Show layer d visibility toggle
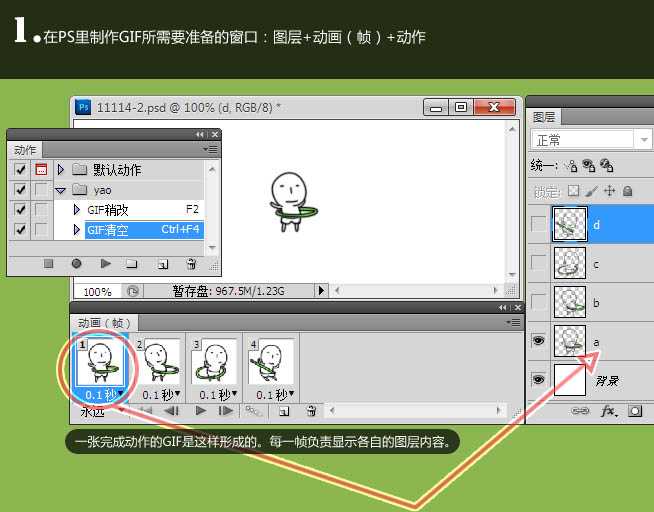This screenshot has height=512, width=654. (538, 224)
